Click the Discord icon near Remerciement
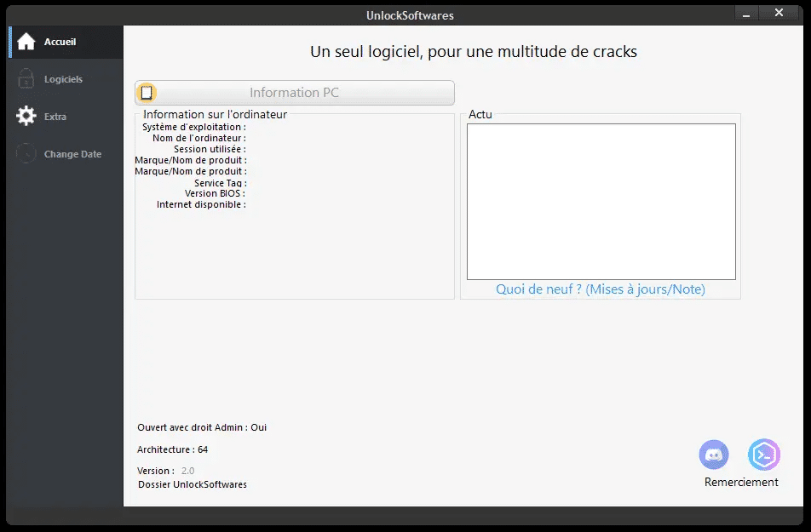 point(713,455)
